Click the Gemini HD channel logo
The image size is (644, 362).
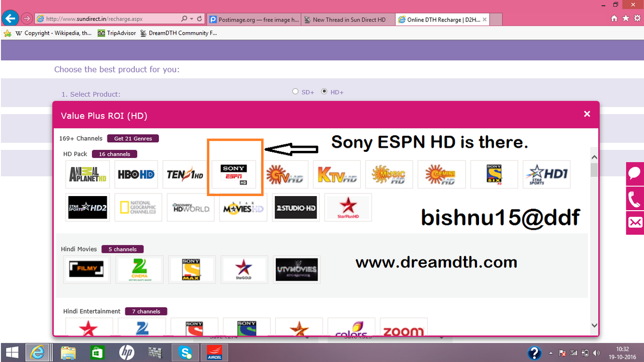click(441, 174)
